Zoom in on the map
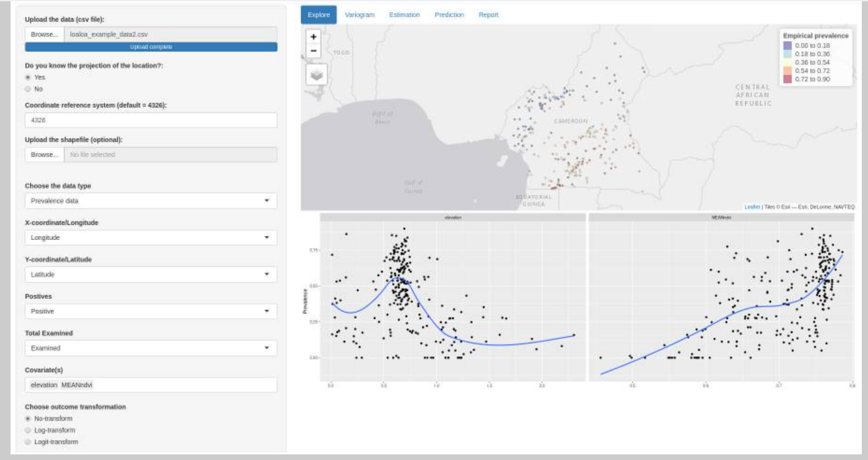The height and width of the screenshot is (460, 868). (x=314, y=37)
